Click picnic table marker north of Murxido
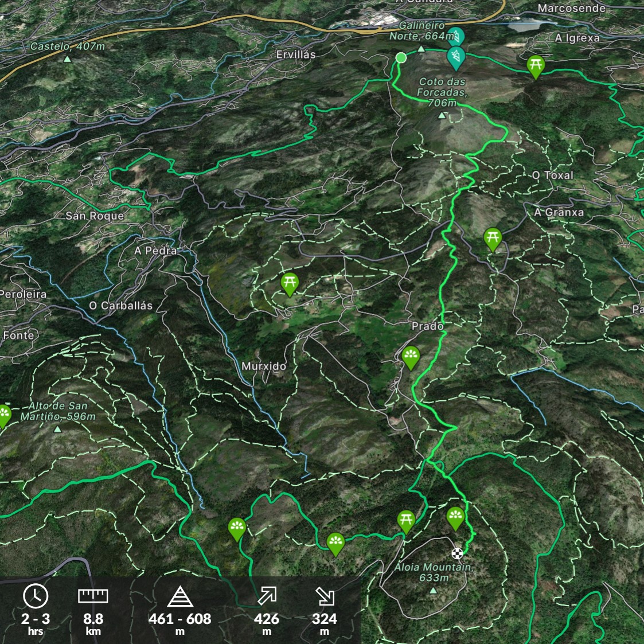 pyautogui.click(x=290, y=282)
